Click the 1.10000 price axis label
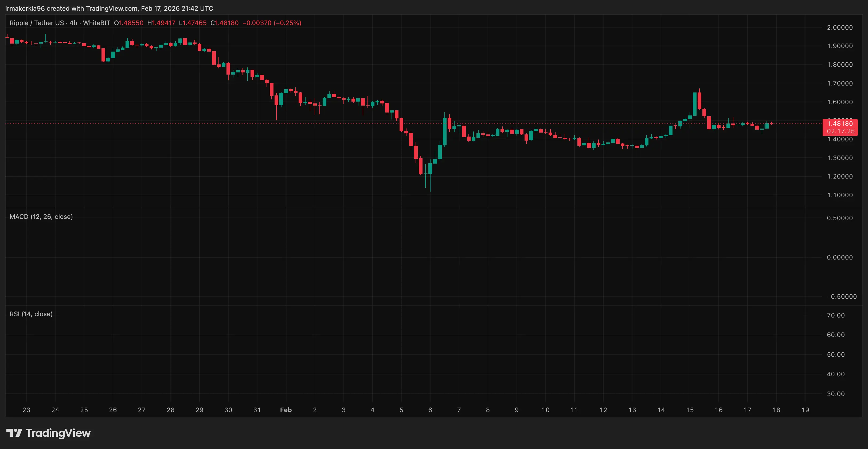 pos(840,195)
